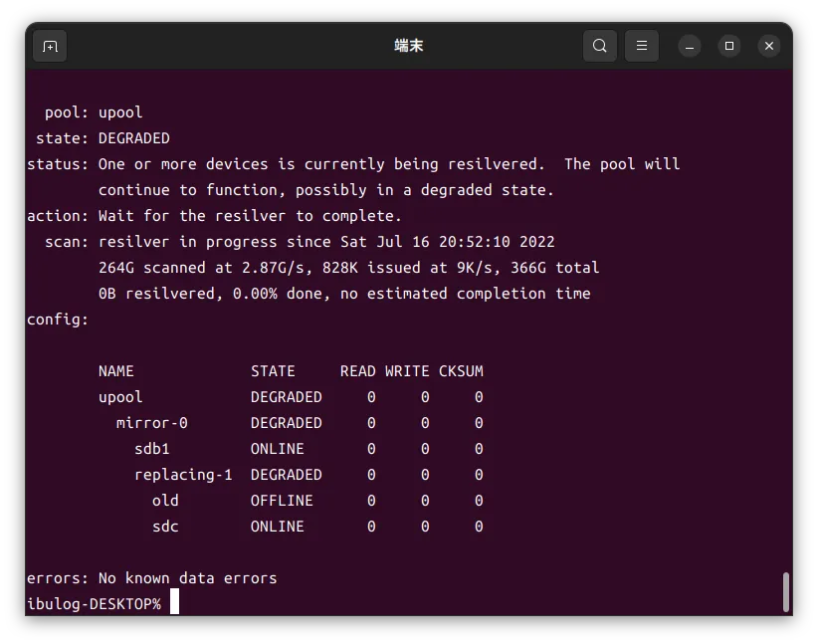818x644 pixels.
Task: Click the WRITE column header
Action: [x=407, y=371]
